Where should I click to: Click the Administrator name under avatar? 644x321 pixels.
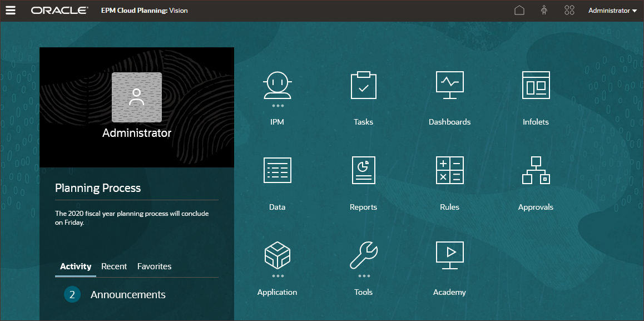coord(137,133)
